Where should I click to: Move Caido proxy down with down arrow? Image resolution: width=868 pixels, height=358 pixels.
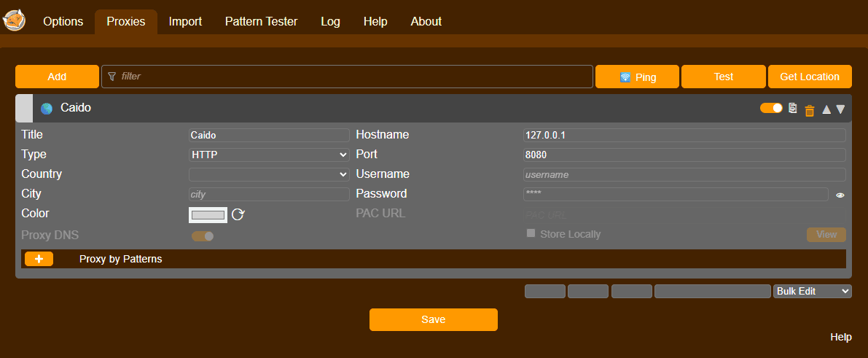[840, 109]
